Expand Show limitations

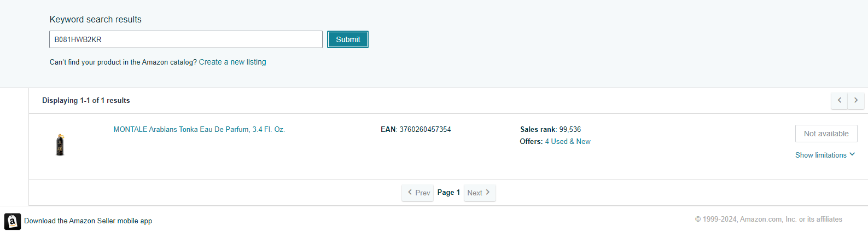pos(825,155)
